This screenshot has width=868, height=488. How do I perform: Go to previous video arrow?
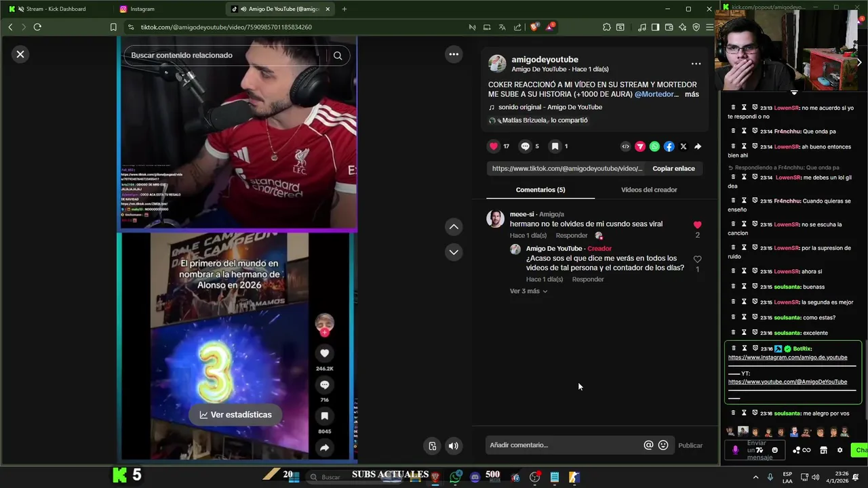pyautogui.click(x=454, y=226)
